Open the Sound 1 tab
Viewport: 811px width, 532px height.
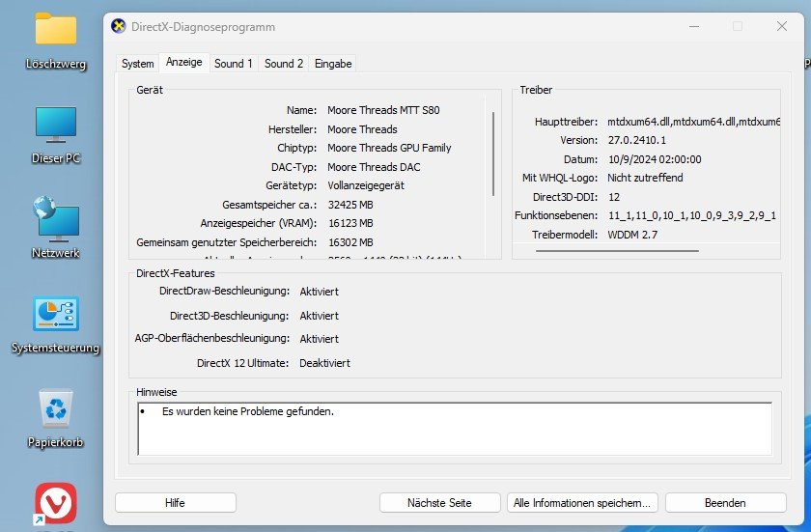pos(234,64)
